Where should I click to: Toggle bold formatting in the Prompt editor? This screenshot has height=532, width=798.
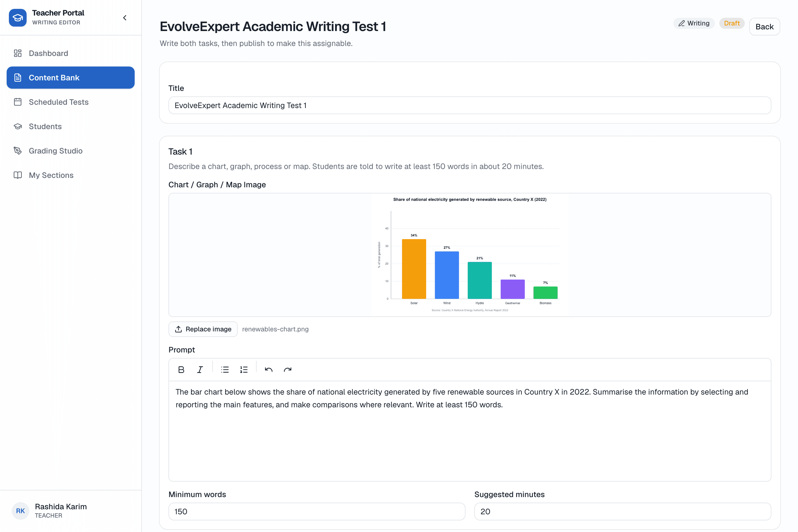tap(181, 370)
